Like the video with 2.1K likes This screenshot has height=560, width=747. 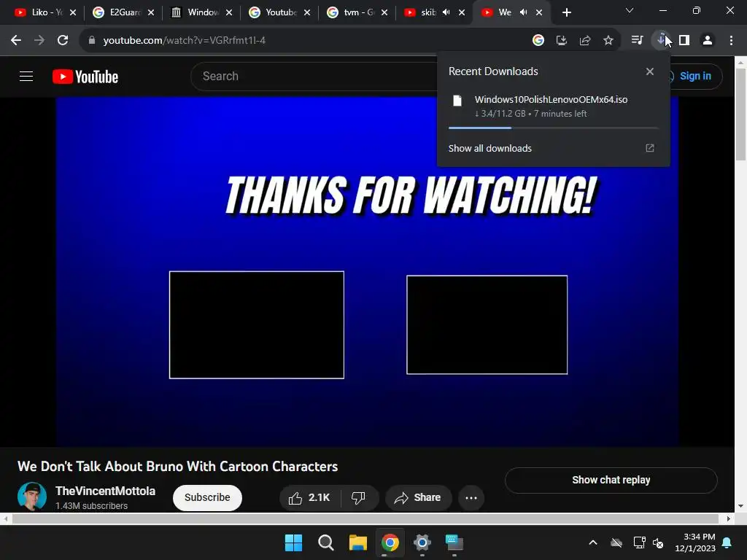point(309,497)
